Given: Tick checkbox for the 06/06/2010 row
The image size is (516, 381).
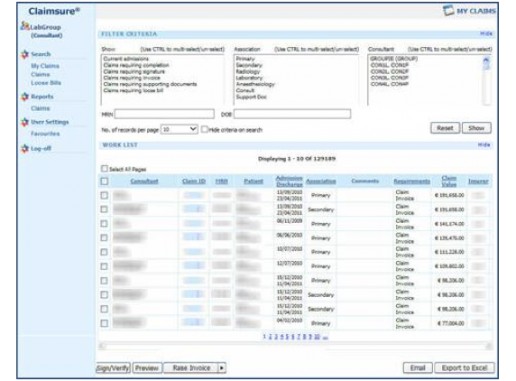Looking at the screenshot, I should pos(104,238).
